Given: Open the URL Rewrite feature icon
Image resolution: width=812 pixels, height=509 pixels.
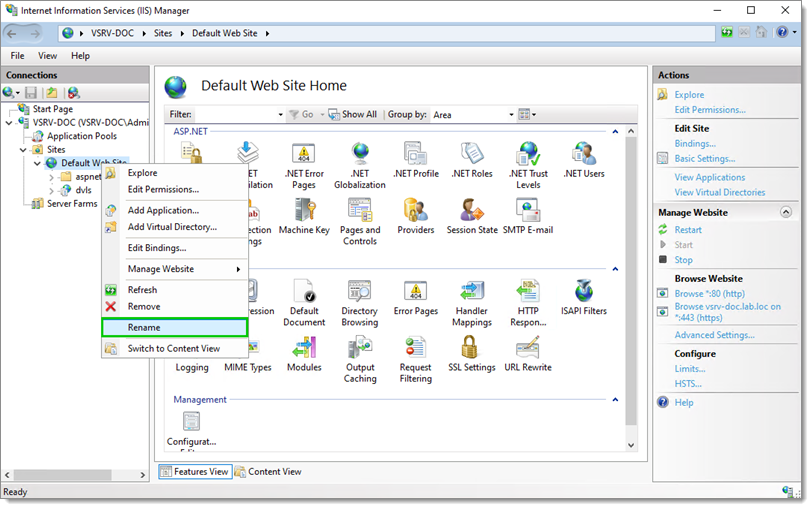Looking at the screenshot, I should [528, 354].
